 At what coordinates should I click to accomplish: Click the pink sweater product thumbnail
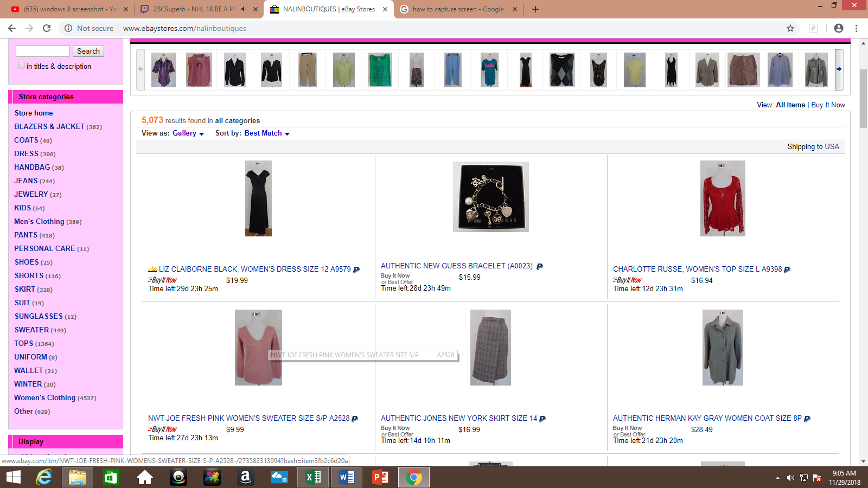pyautogui.click(x=258, y=348)
